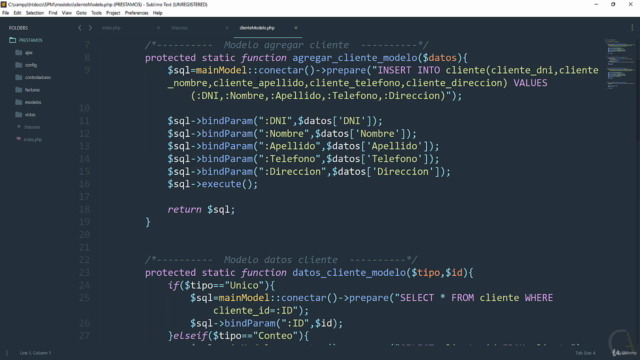Click the INSERT INTO keyword in query
This screenshot has height=360, width=640.
409,70
